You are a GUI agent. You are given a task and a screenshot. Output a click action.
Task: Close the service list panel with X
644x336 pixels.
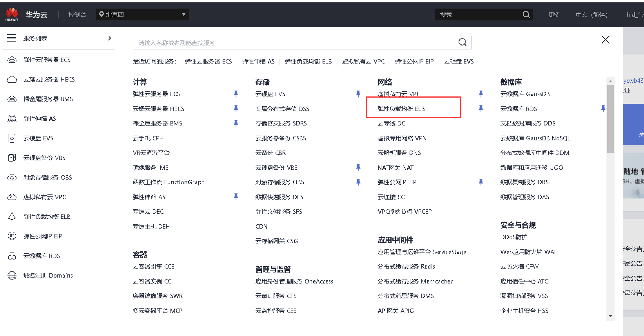point(606,40)
